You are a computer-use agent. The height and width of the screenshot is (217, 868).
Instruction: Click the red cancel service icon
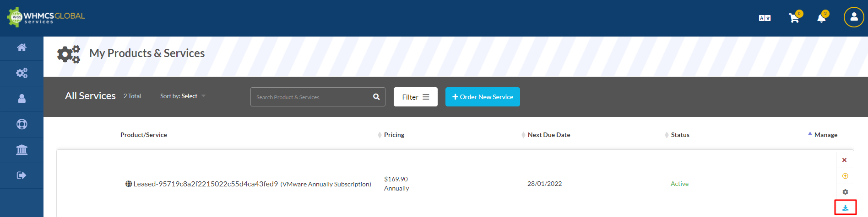845,160
